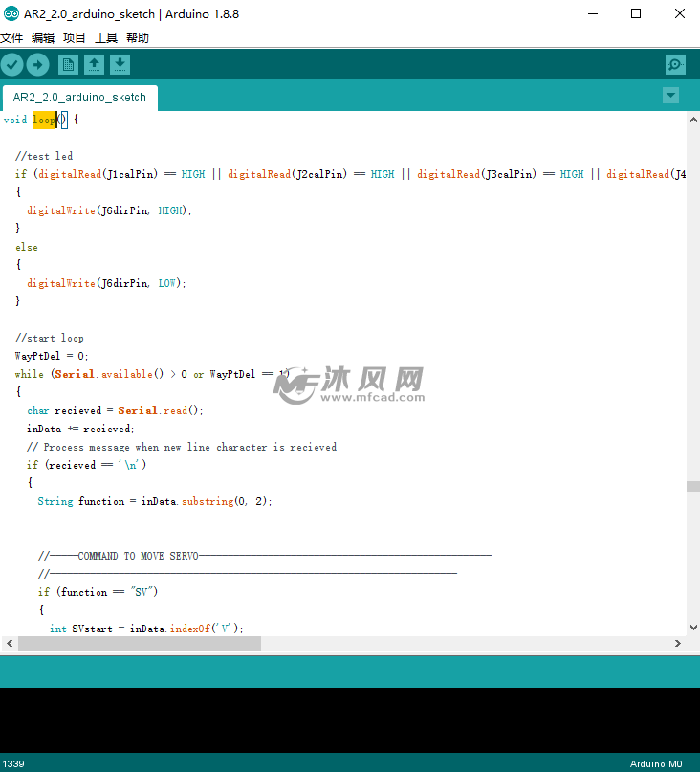Open the 帮助 menu
Image resolution: width=700 pixels, height=772 pixels.
point(138,38)
